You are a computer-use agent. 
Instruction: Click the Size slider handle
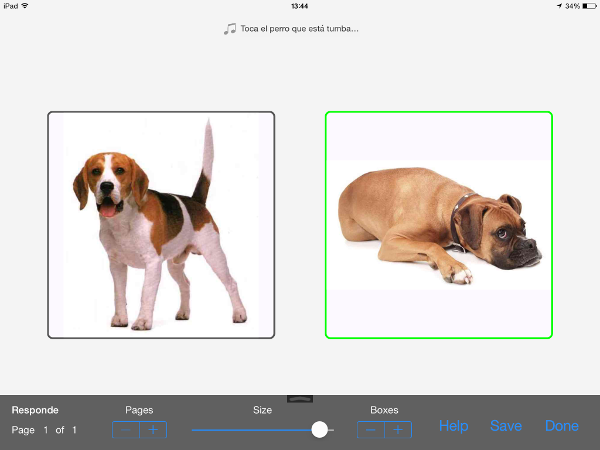319,430
